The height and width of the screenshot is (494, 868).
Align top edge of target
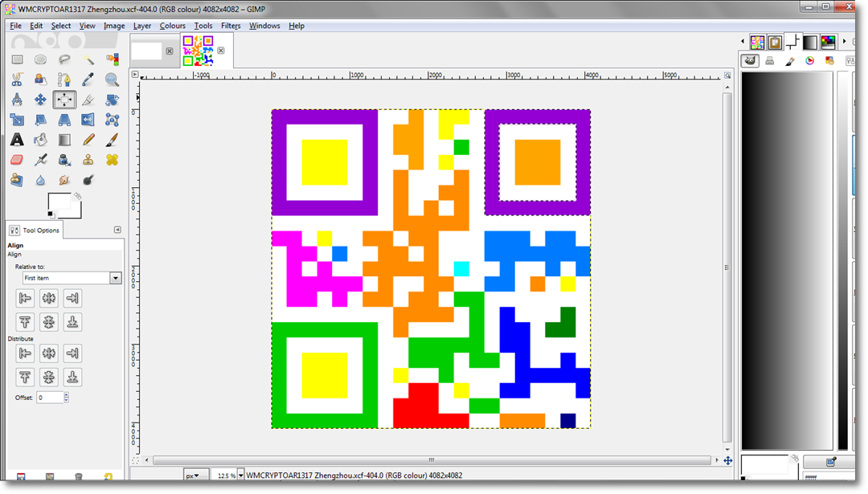click(25, 322)
